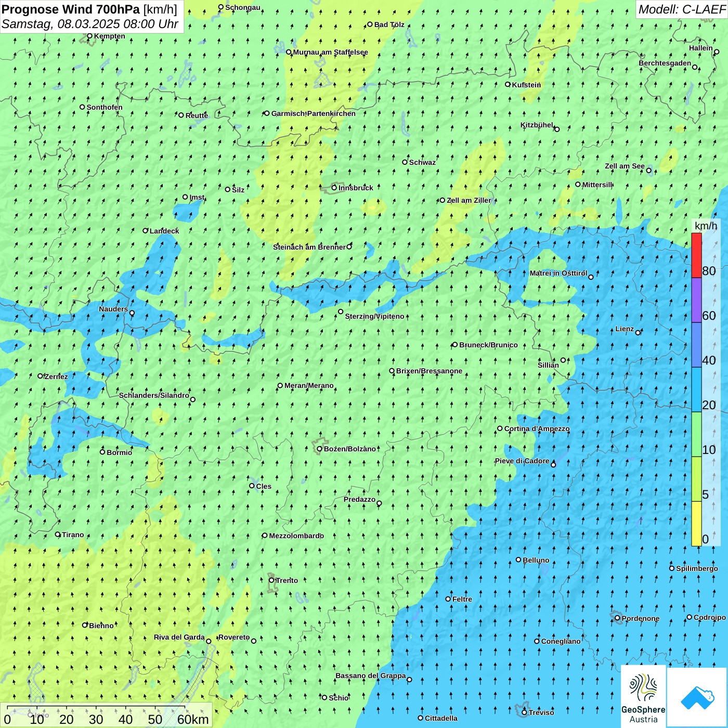Click the 'Mittersill' label
The image size is (728, 728).
pyautogui.click(x=597, y=185)
